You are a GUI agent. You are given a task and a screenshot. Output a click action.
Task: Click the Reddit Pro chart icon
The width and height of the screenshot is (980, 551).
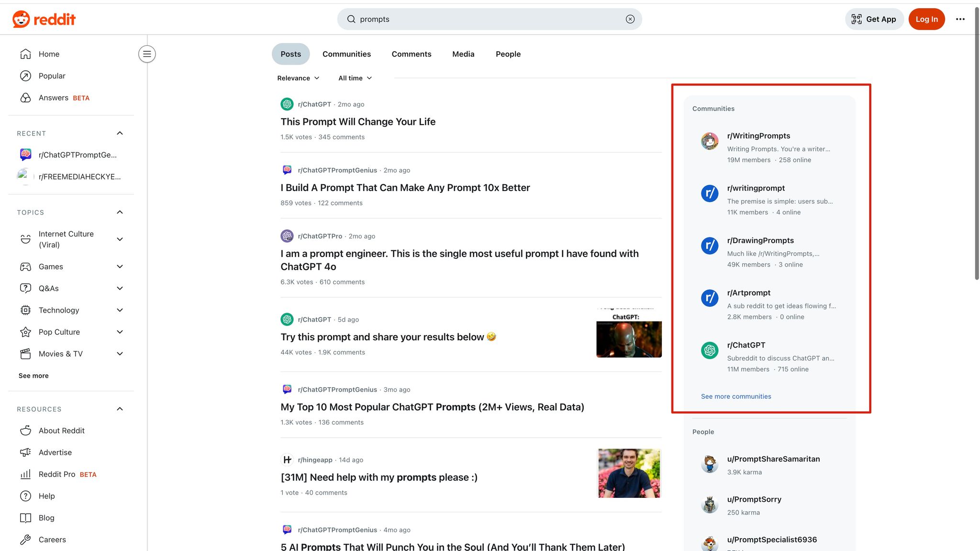tap(25, 474)
